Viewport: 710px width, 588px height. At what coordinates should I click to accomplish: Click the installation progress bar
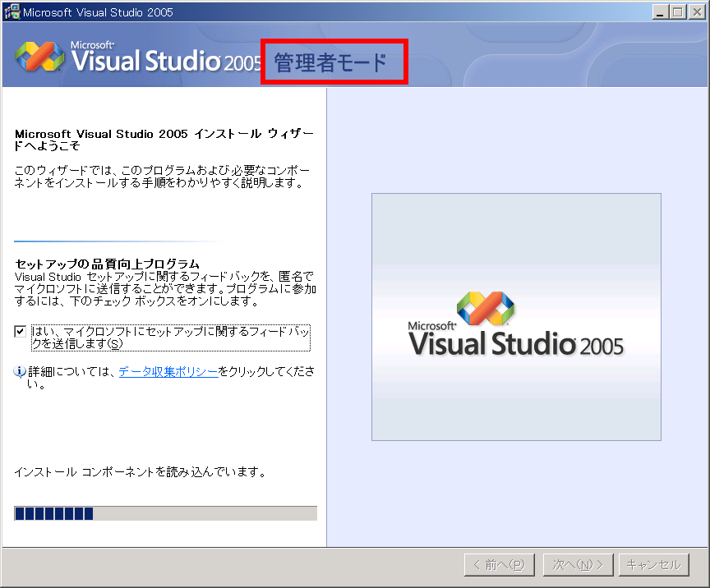164,513
